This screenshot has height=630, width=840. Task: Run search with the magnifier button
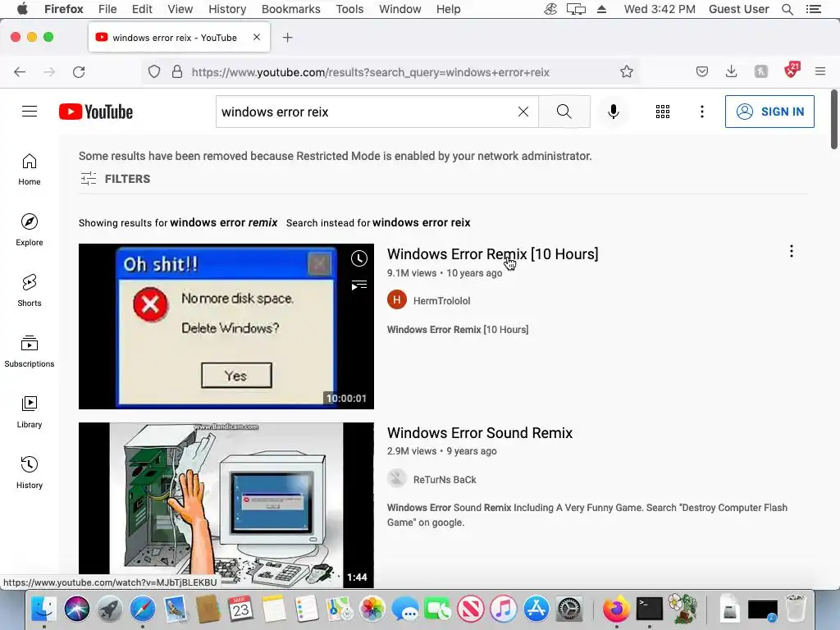(564, 112)
